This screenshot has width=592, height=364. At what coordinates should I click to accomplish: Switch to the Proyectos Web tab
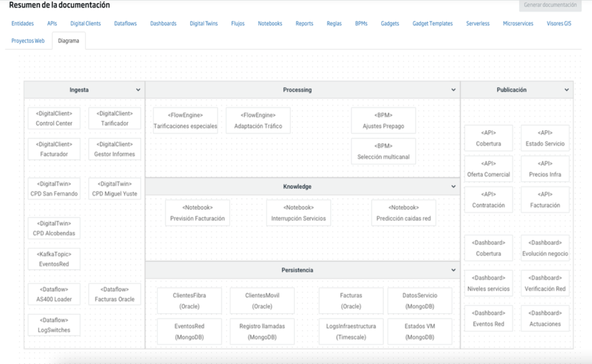[28, 41]
